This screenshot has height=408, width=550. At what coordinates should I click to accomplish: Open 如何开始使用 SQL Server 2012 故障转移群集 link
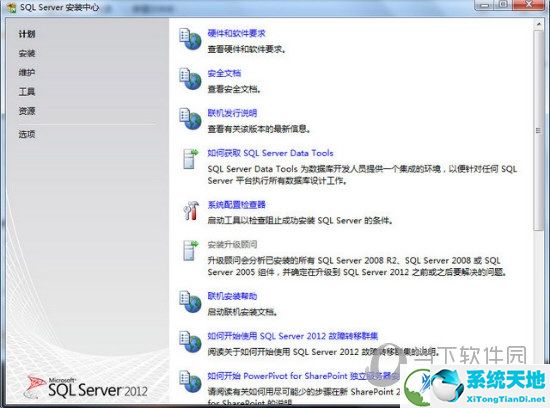pyautogui.click(x=293, y=336)
